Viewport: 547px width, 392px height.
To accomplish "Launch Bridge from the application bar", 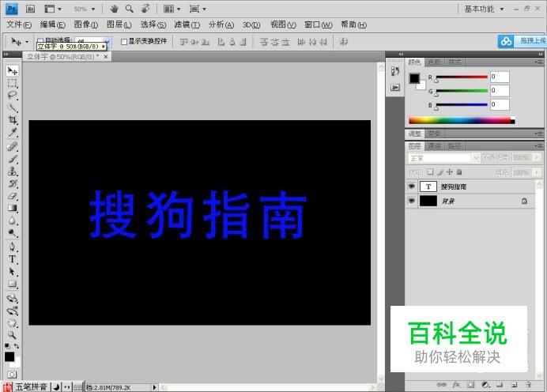I will [x=30, y=9].
